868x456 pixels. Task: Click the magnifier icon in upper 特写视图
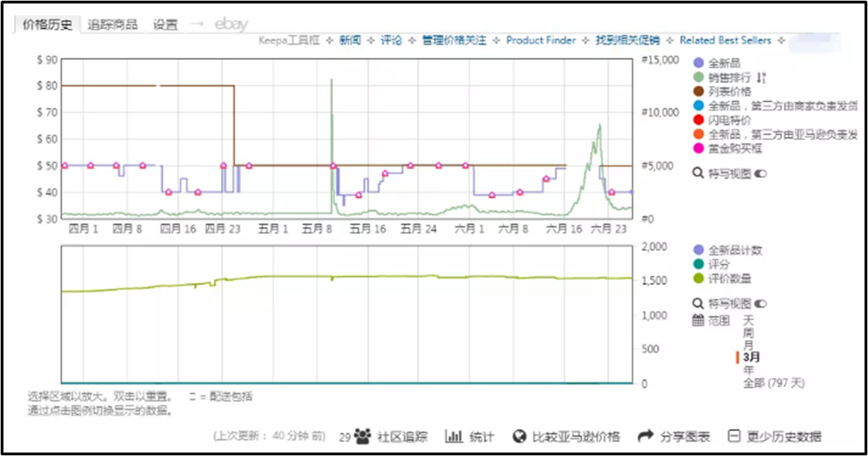(697, 173)
